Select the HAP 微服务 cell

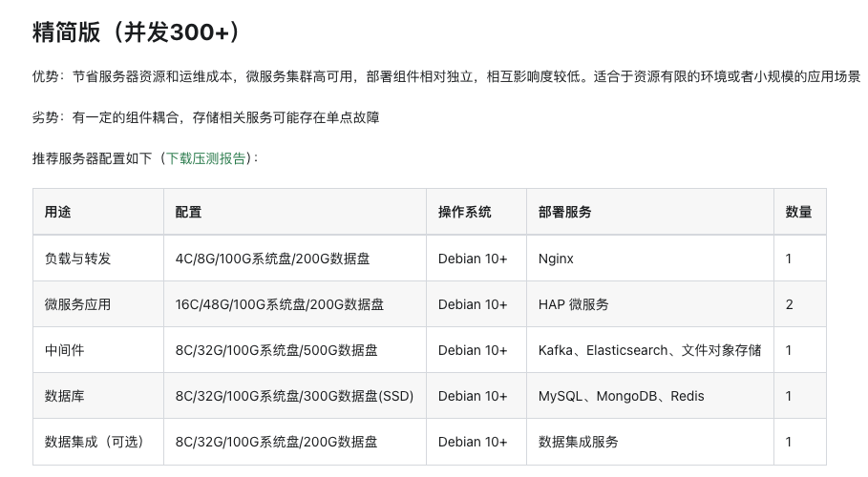(574, 304)
